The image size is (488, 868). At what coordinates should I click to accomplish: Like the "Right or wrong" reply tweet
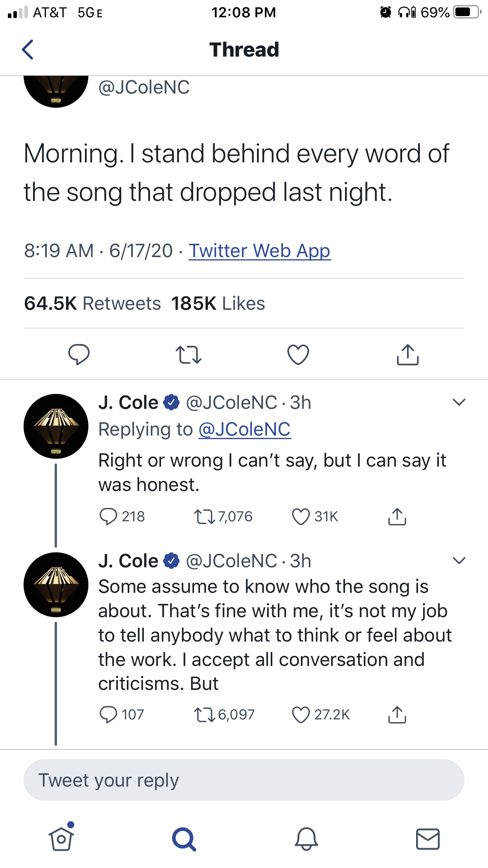(301, 517)
